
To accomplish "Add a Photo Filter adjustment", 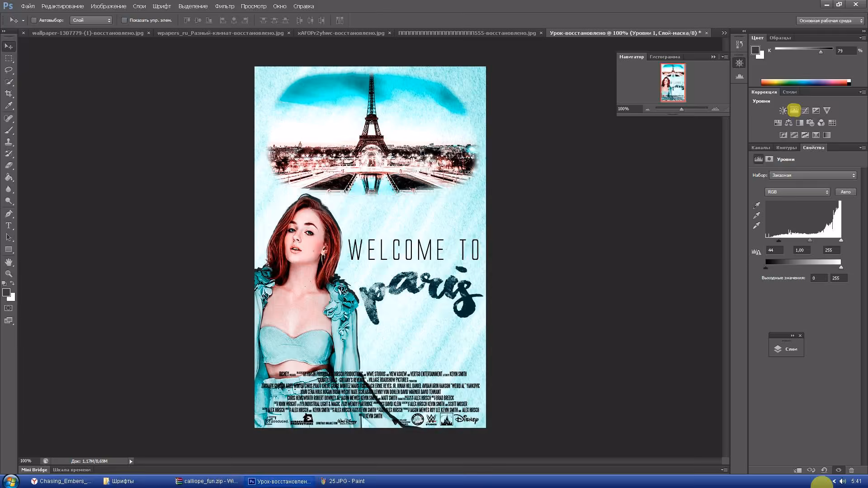I will pyautogui.click(x=811, y=122).
